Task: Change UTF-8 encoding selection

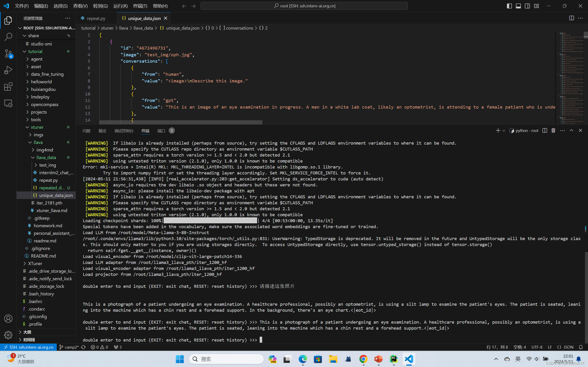Action: pos(537,347)
